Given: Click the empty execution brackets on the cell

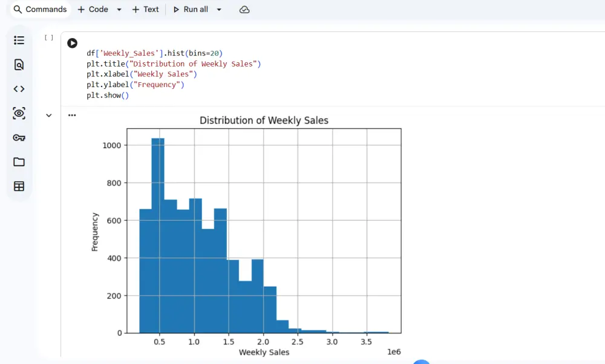Looking at the screenshot, I should pyautogui.click(x=48, y=37).
